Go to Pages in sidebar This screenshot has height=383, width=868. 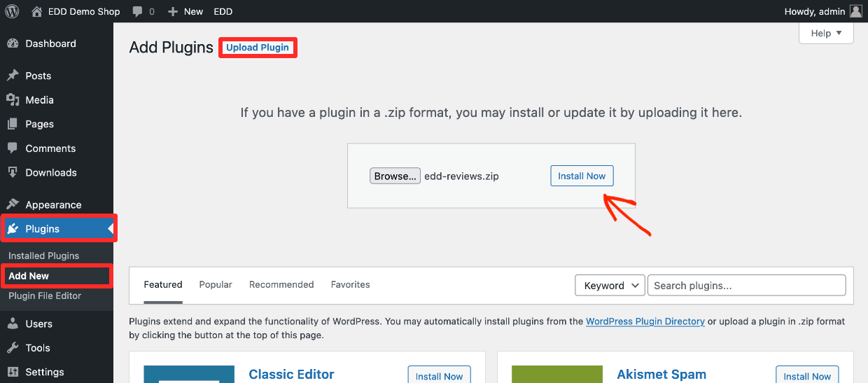[x=40, y=124]
